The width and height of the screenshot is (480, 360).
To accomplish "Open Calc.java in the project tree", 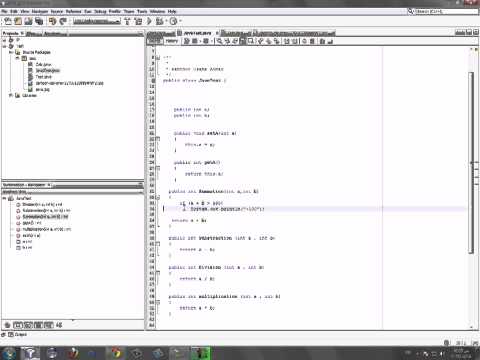I will [x=43, y=64].
